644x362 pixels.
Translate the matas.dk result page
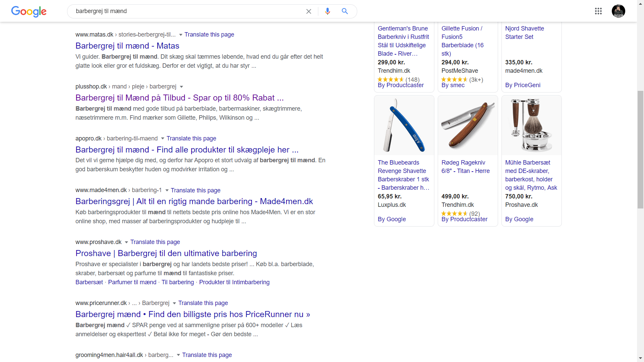[x=209, y=35]
